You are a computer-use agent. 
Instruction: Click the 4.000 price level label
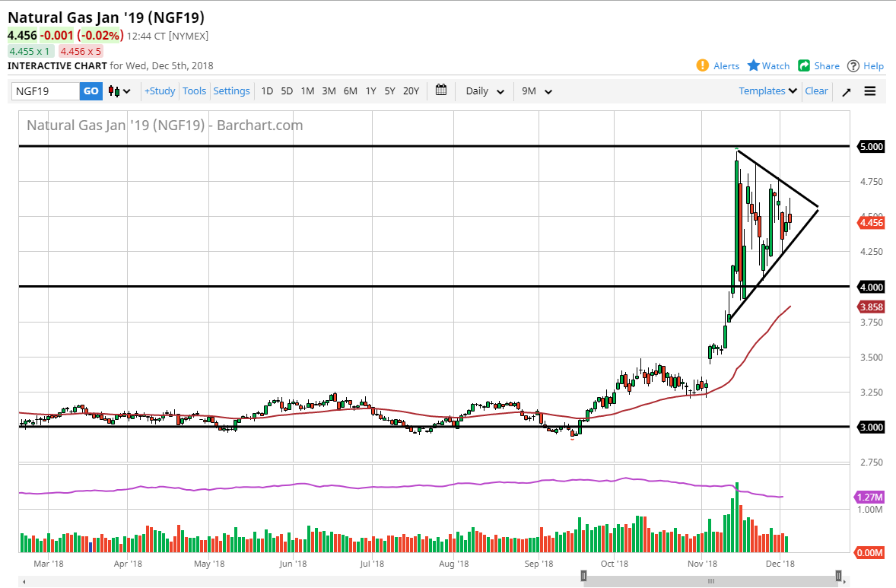pyautogui.click(x=871, y=287)
